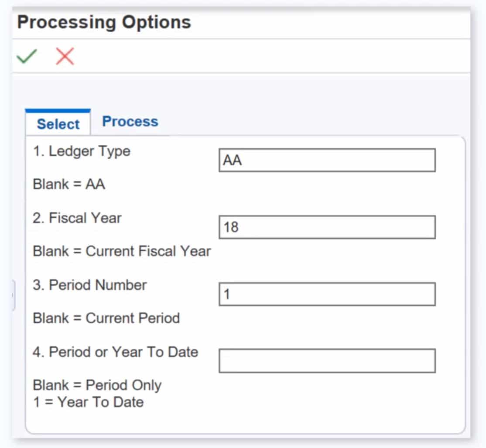Viewport: 486px width, 448px height.
Task: Click the "1. Ledger Type" label
Action: click(x=82, y=151)
